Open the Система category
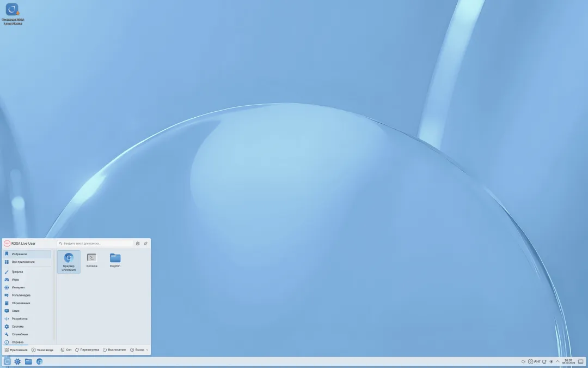Screen dimensions: 588x368 [27, 327]
